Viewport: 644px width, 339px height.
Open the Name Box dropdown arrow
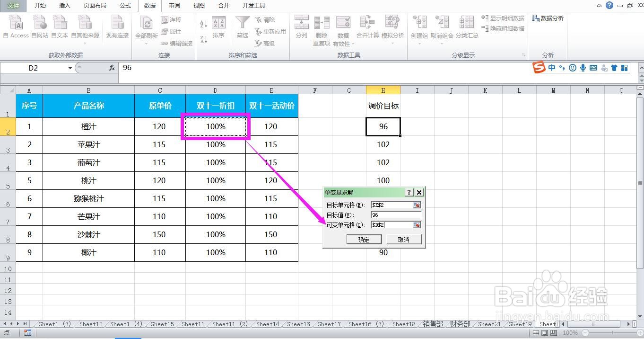(x=69, y=68)
